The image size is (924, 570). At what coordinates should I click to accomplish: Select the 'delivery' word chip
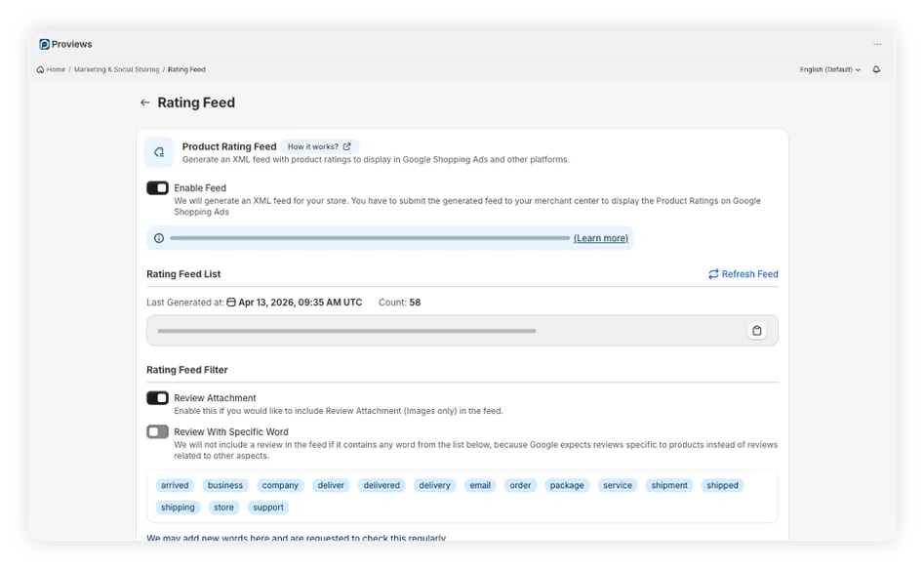(x=433, y=485)
